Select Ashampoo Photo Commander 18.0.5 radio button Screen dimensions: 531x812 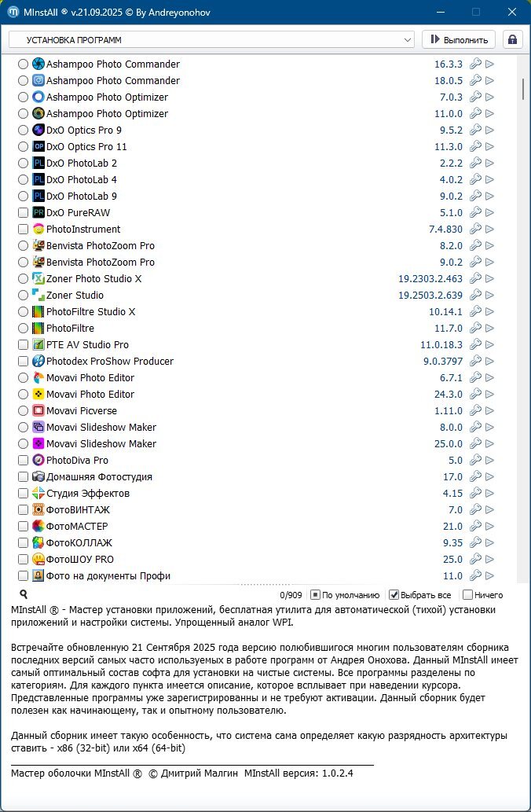pyautogui.click(x=23, y=80)
